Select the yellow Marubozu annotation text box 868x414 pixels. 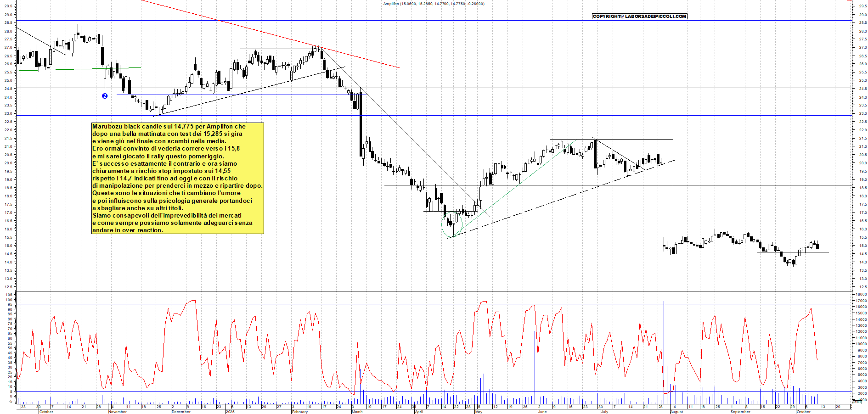click(178, 178)
